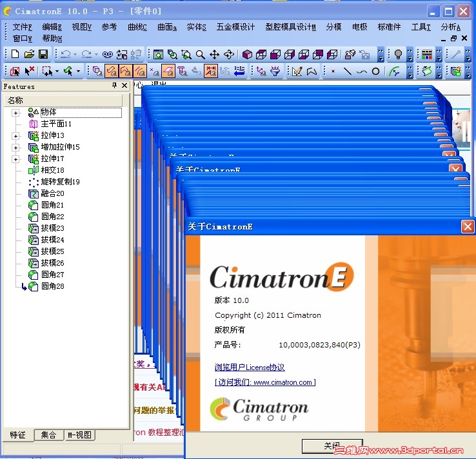Click the cursor with red X icon
The image size is (476, 459).
[x=30, y=72]
